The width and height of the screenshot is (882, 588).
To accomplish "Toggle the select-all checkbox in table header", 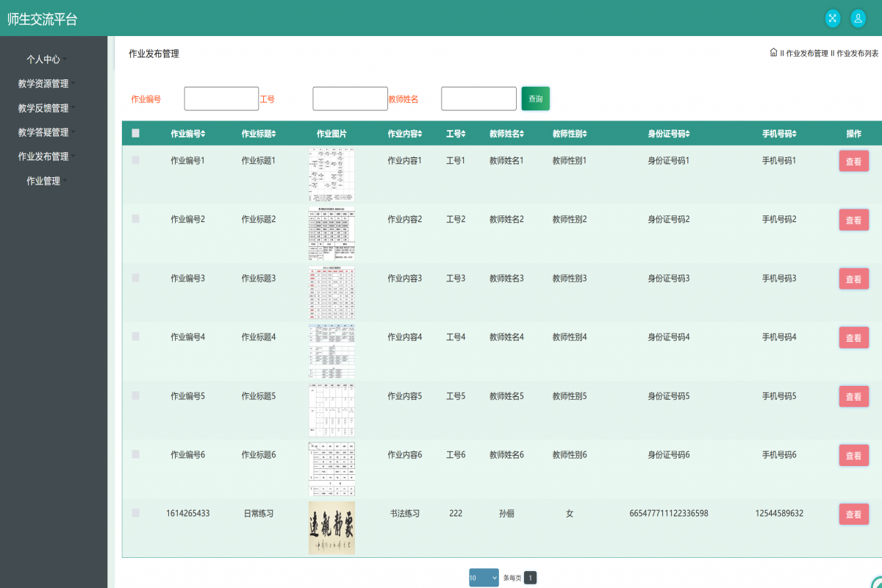I will (135, 133).
